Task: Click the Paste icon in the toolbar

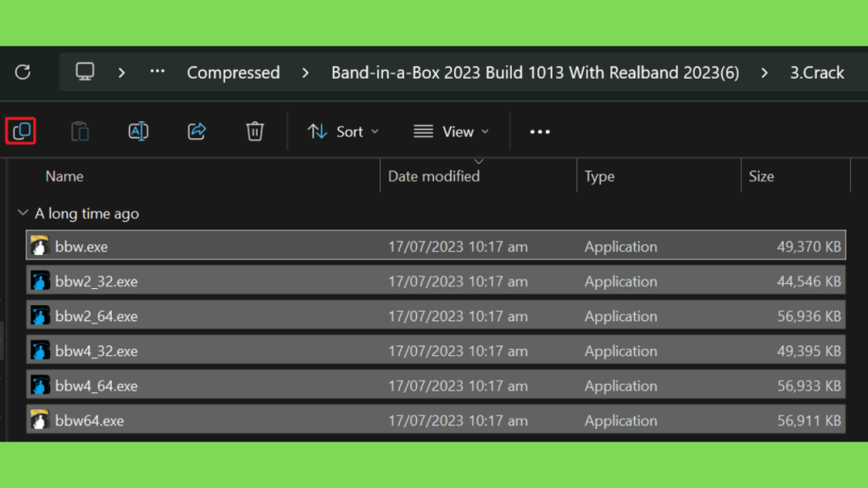Action: click(x=81, y=131)
